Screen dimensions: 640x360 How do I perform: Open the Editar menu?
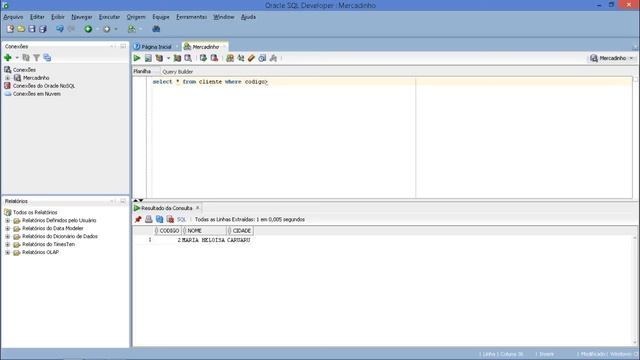(x=37, y=17)
